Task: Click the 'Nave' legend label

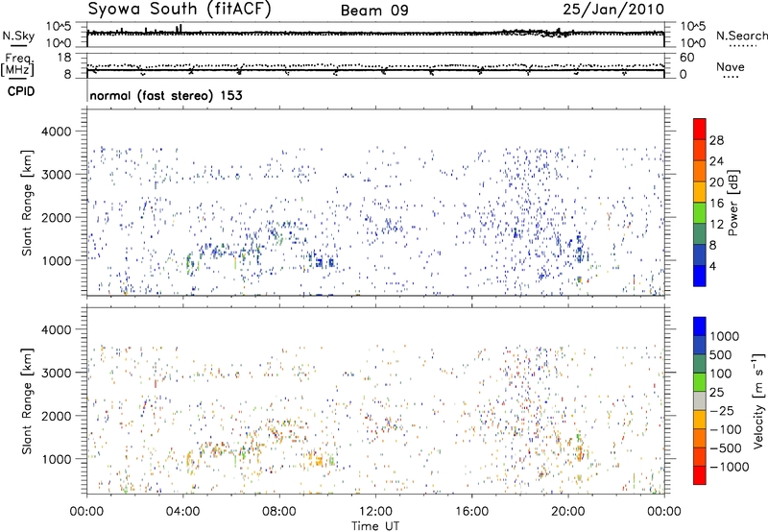Action: (x=731, y=67)
